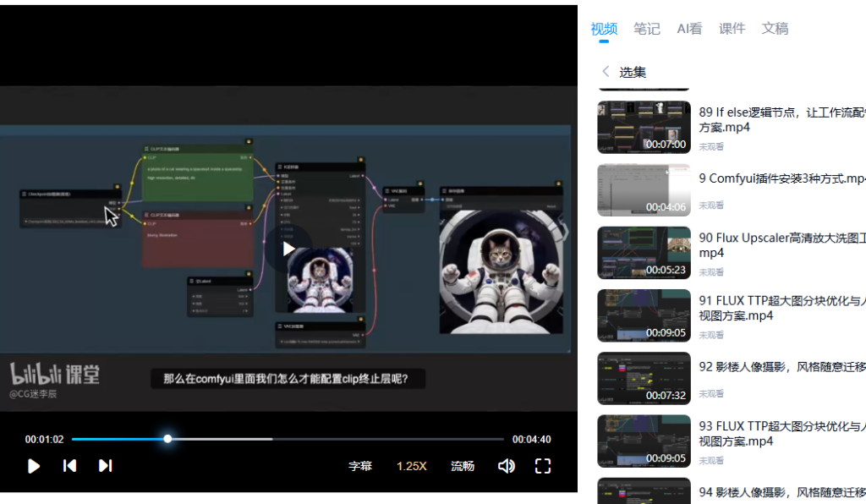Select title 93 FLUX TTP超大图分块优化
Screen dimensions: 866x504
782,433
